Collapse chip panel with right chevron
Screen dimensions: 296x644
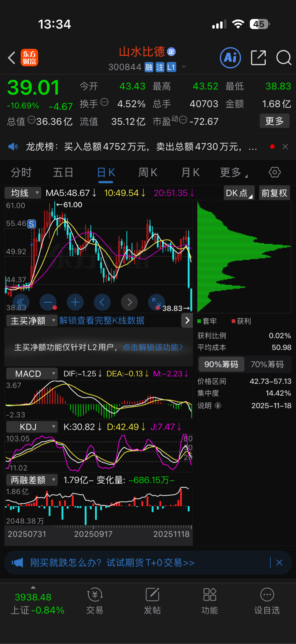[187, 320]
